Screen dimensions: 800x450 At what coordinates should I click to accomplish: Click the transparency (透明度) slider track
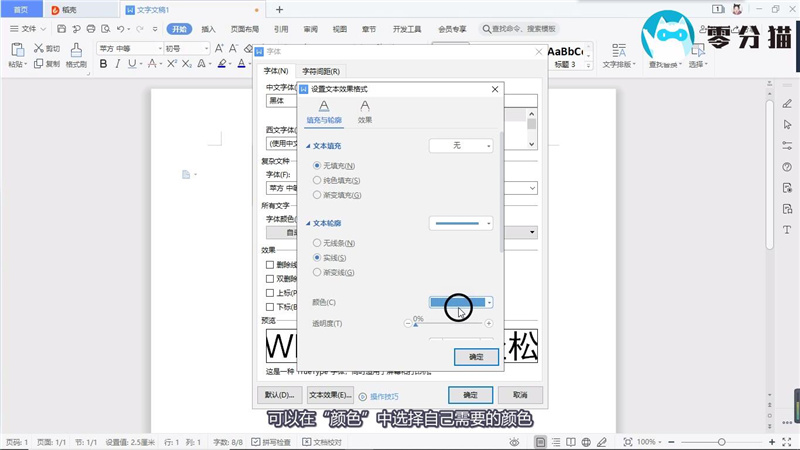point(448,324)
